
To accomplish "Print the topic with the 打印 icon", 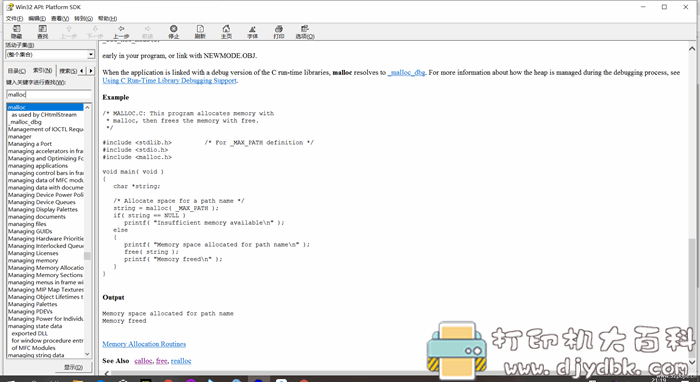I will tap(279, 32).
